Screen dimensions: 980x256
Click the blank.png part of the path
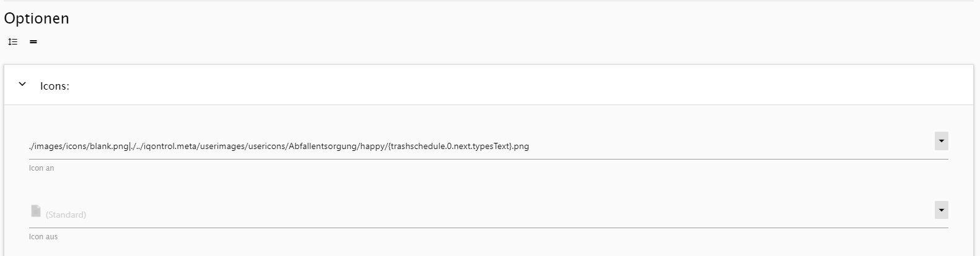[x=108, y=147]
